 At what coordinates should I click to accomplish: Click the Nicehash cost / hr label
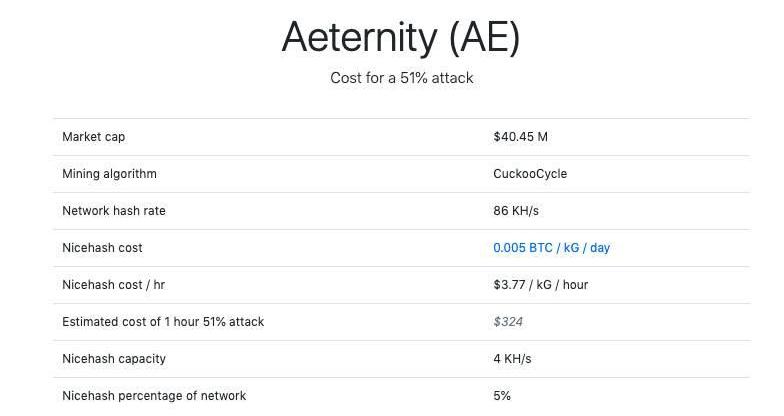pos(113,285)
